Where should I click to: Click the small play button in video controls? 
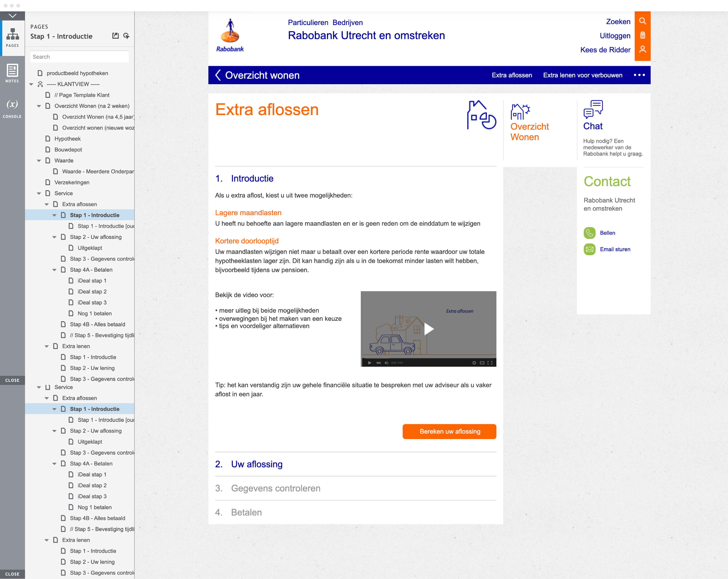(369, 363)
